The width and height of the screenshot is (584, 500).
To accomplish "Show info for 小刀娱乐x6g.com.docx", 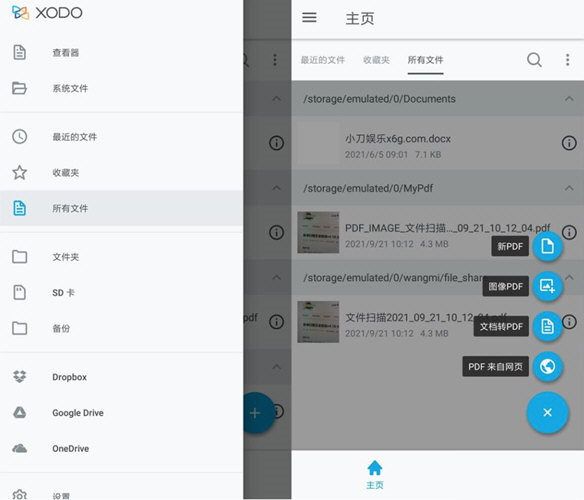I will [x=569, y=143].
